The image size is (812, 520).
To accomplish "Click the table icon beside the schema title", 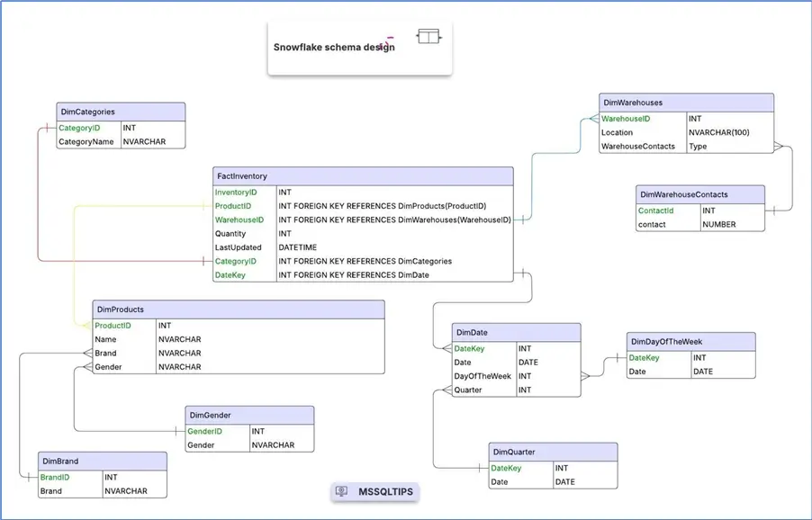I will 429,37.
